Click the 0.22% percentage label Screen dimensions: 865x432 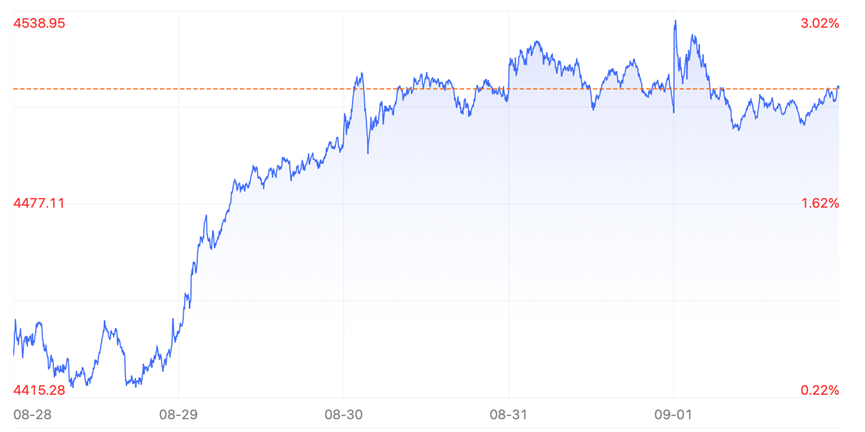pos(820,391)
